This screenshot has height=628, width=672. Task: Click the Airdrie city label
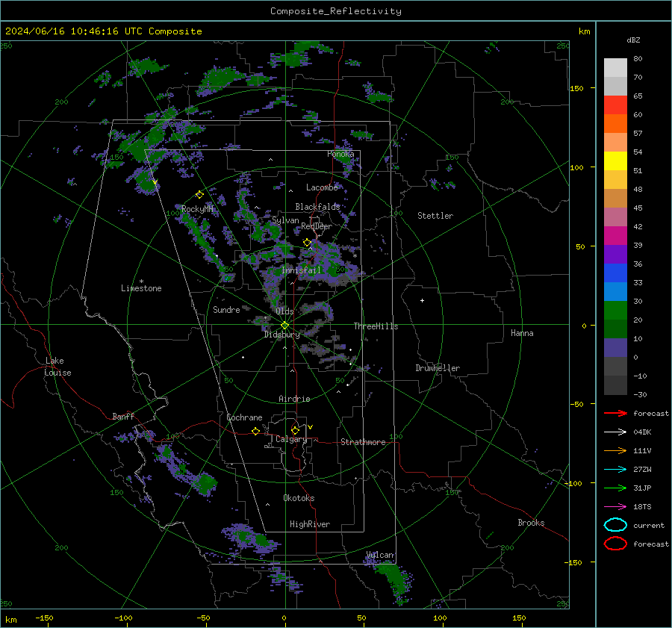[x=294, y=399]
